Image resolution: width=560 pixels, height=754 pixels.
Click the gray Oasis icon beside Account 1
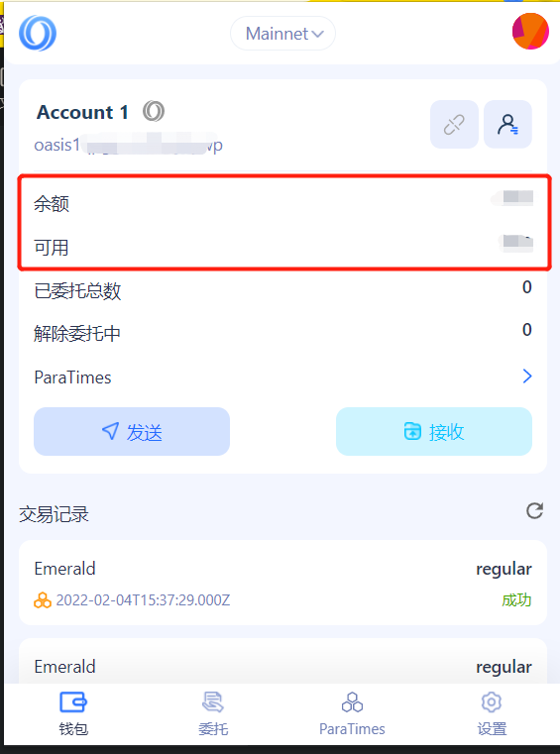pos(154,112)
